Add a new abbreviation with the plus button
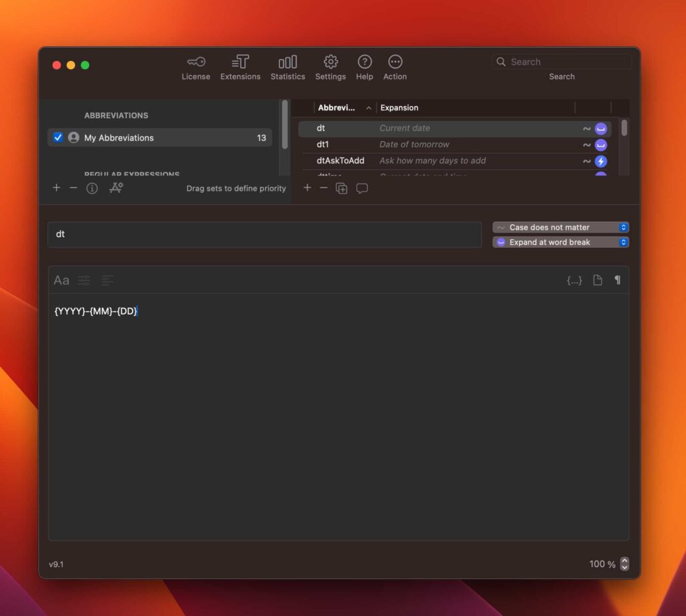Image resolution: width=686 pixels, height=616 pixels. [307, 189]
